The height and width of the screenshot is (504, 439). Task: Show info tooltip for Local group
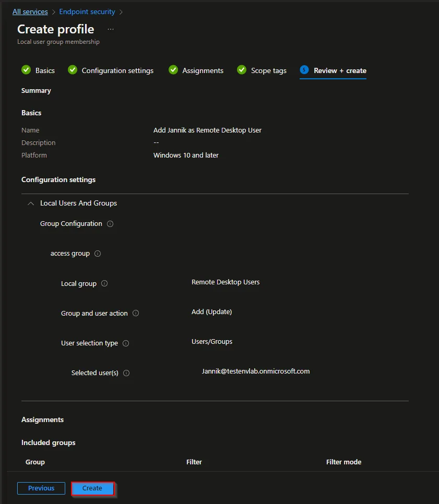tap(104, 283)
